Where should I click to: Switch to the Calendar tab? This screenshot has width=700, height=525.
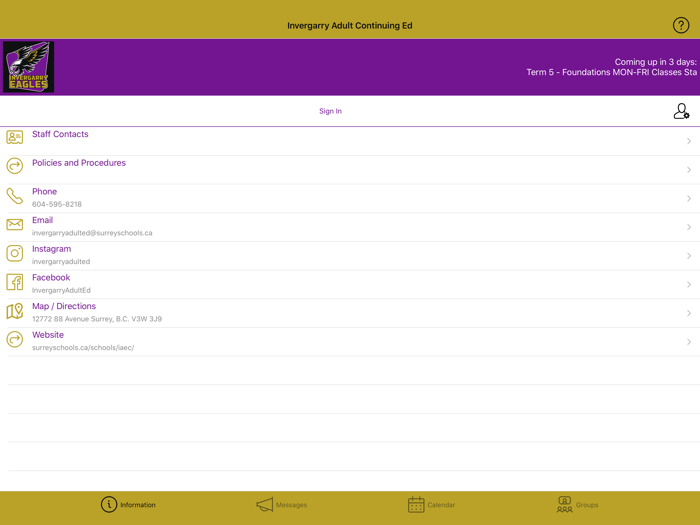coord(431,504)
